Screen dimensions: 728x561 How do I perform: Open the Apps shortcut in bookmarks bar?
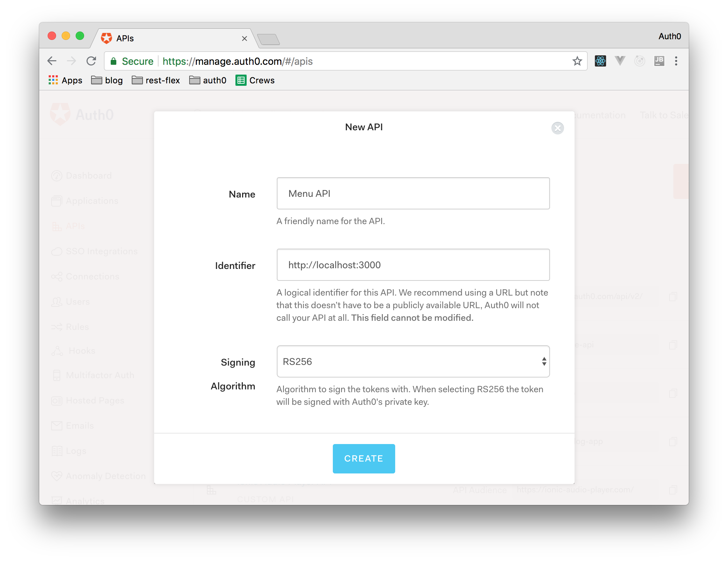click(66, 81)
